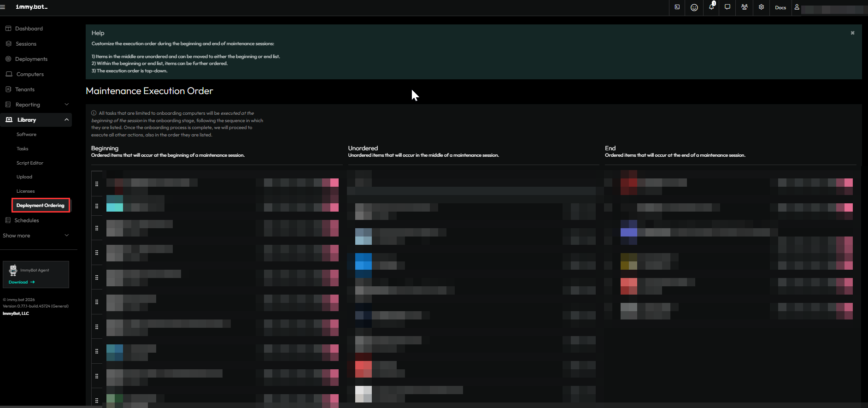Select Deployment Ordering in sidebar
The height and width of the screenshot is (408, 868).
(x=41, y=206)
